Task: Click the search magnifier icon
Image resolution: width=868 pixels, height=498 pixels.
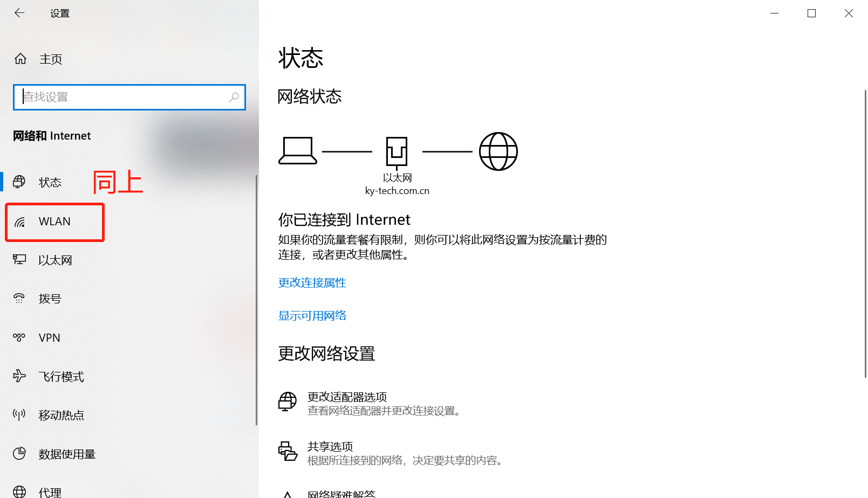Action: tap(234, 97)
